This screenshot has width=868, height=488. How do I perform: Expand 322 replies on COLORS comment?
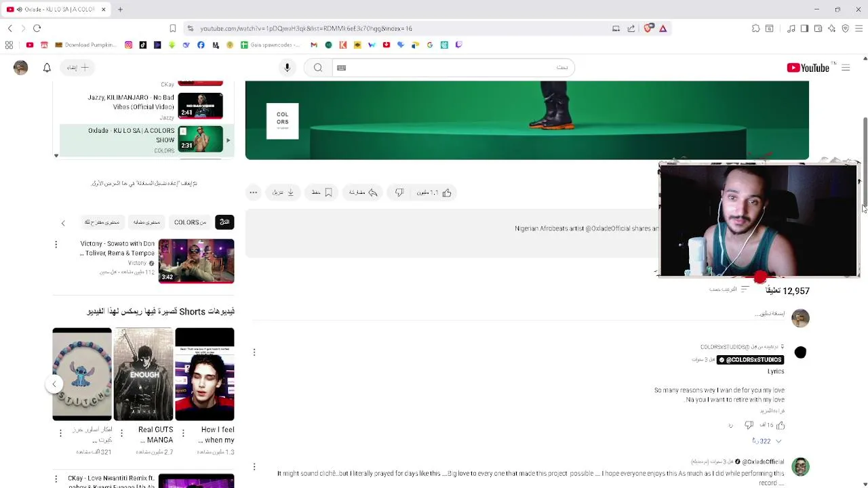[x=767, y=441]
